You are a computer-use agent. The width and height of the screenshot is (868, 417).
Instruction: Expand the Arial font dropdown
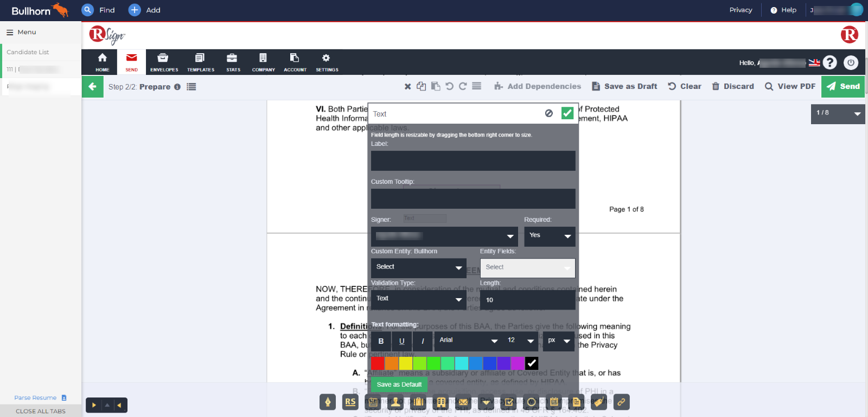point(468,341)
